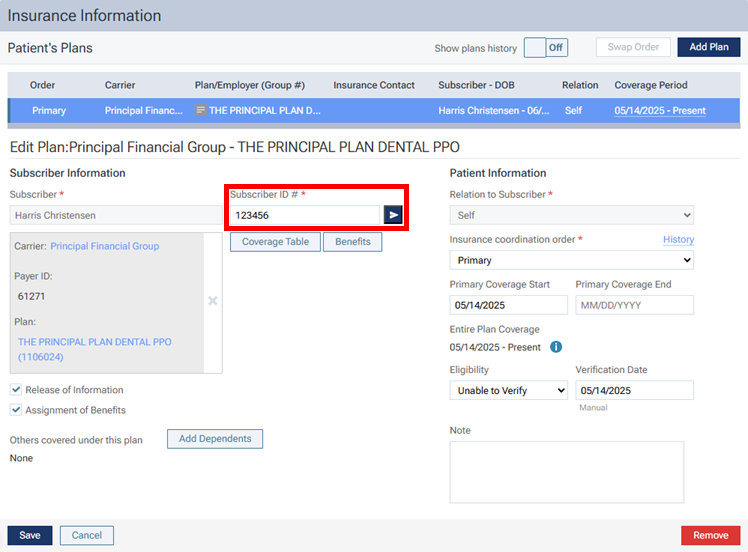Click the Verification Date field

point(634,390)
